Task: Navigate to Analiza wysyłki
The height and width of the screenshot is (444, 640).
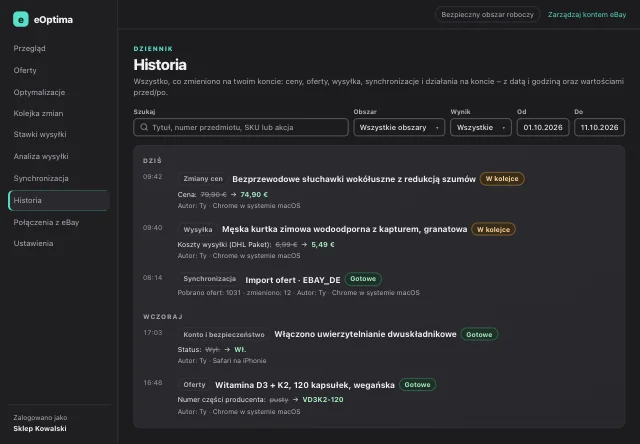Action: tap(41, 156)
